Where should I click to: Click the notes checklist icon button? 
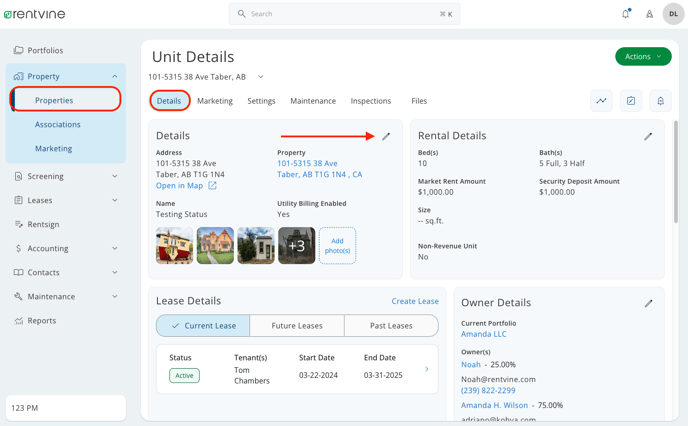click(x=631, y=101)
